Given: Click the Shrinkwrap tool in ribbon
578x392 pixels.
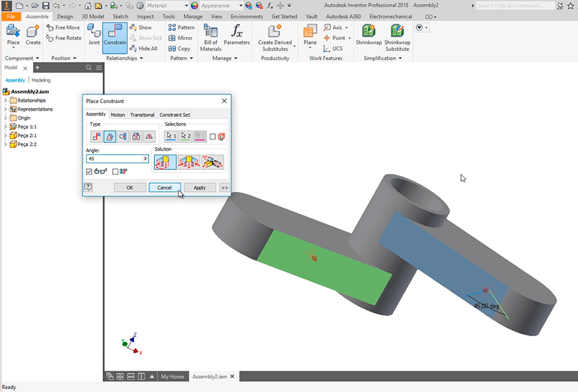Looking at the screenshot, I should (x=368, y=38).
